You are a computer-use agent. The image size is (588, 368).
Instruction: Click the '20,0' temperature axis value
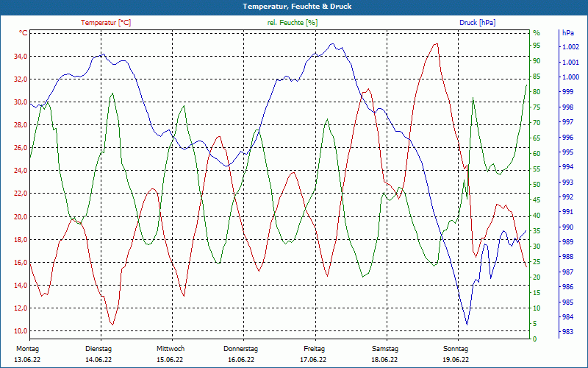coord(21,216)
